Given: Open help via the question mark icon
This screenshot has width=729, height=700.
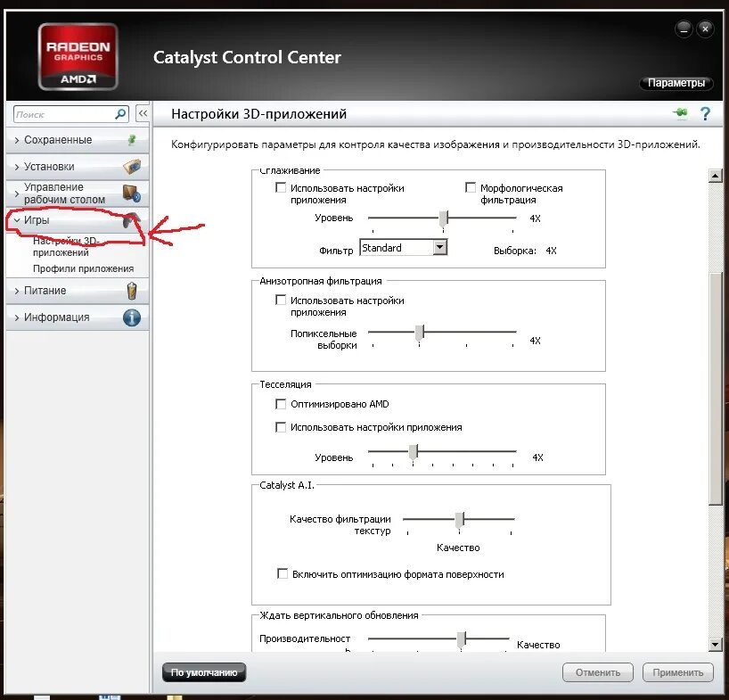Looking at the screenshot, I should coord(705,113).
